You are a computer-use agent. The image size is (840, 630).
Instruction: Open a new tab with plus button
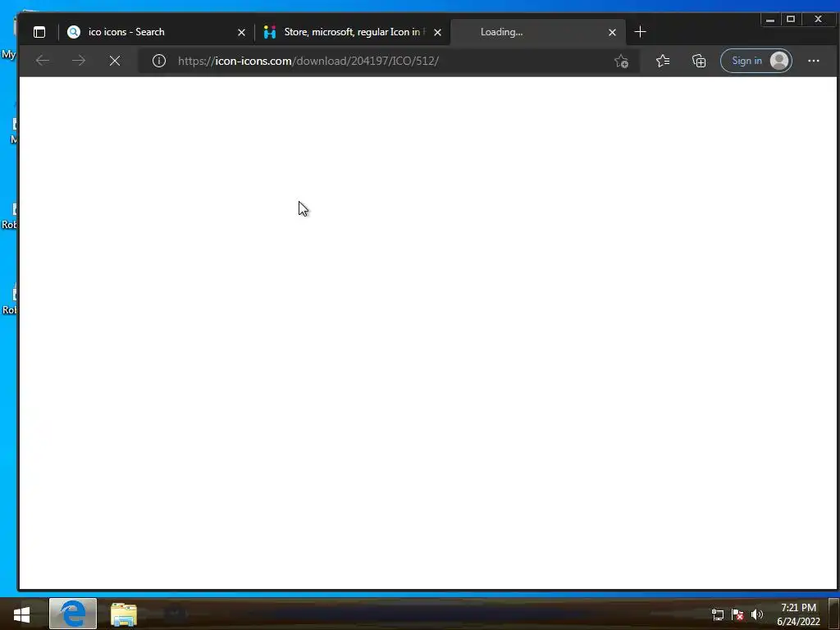click(640, 32)
